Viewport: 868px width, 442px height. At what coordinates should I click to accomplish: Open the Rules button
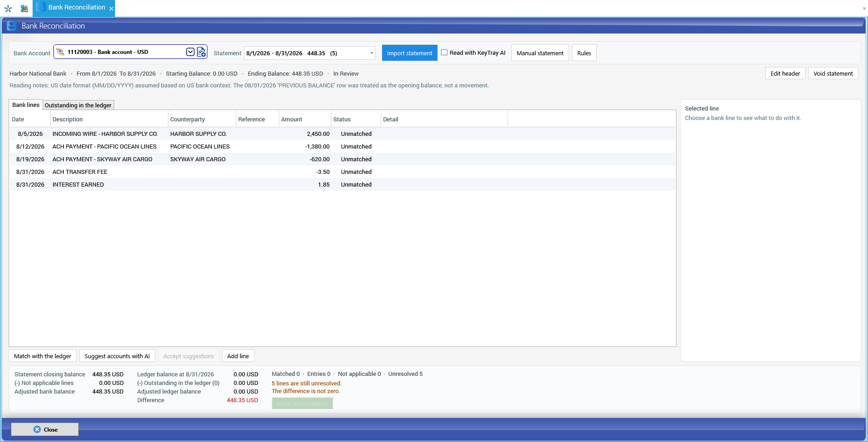tap(584, 53)
